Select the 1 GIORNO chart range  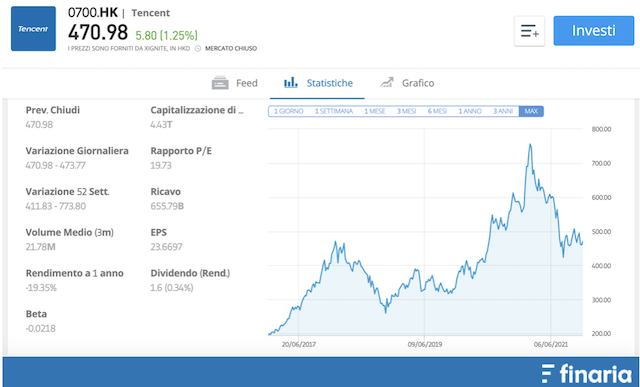[289, 111]
